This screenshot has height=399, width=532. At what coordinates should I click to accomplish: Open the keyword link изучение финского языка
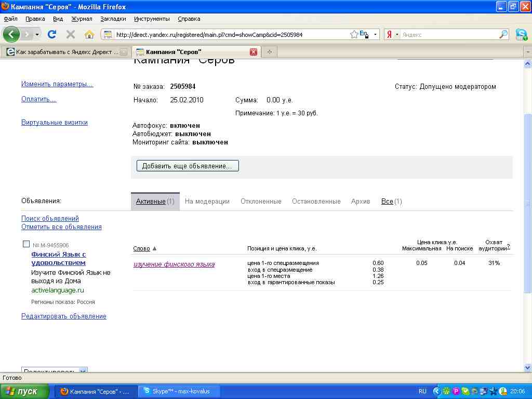point(174,264)
